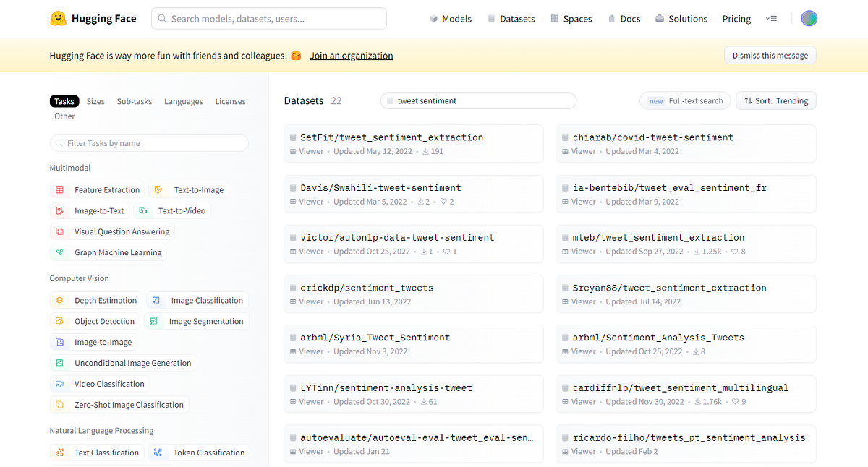The image size is (868, 467).
Task: Open the Solutions menu
Action: tap(681, 19)
